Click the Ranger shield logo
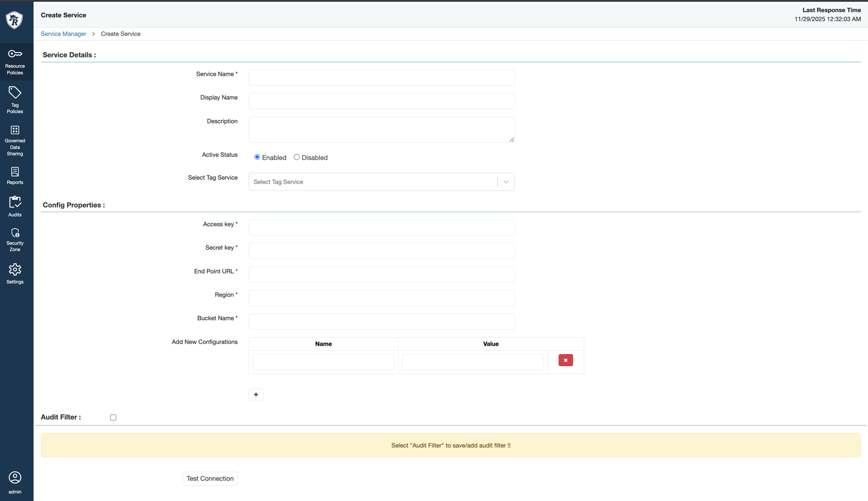This screenshot has width=868, height=501. pyautogui.click(x=14, y=20)
